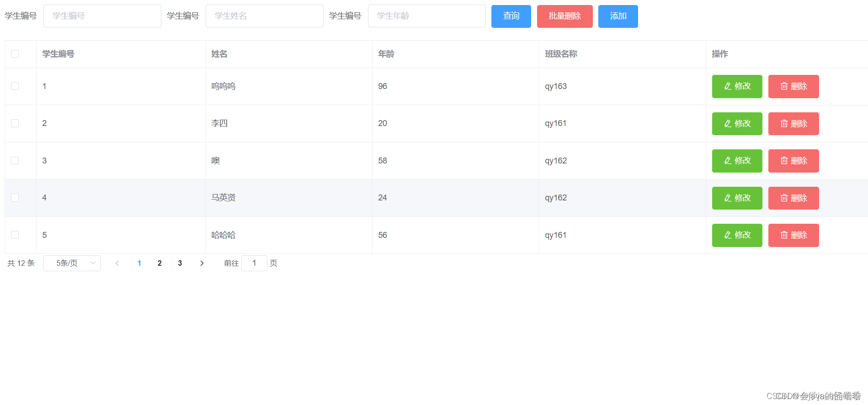Click 修改 edit button for 马英贤

[737, 198]
